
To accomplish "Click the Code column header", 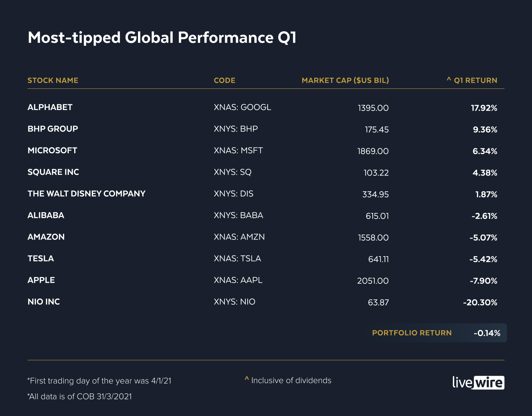I will (x=224, y=80).
